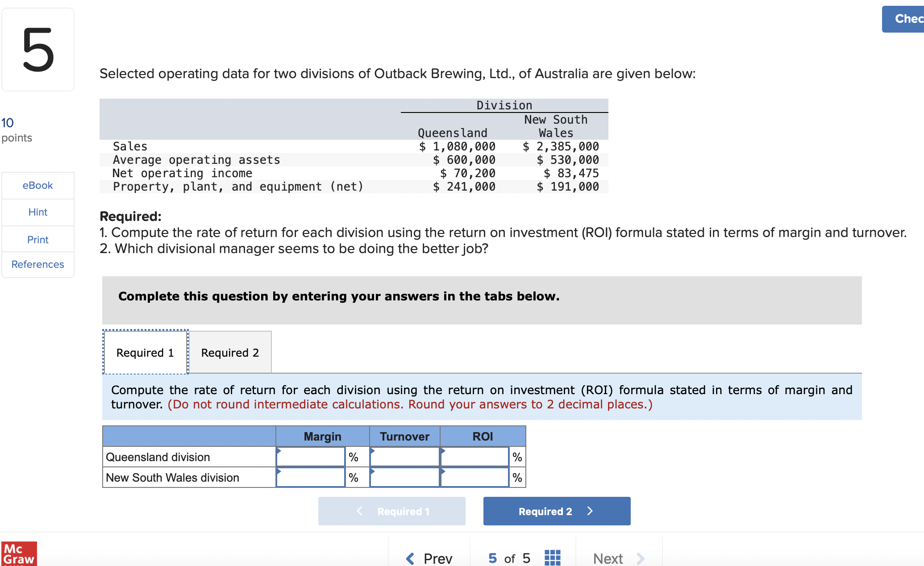Click the Queensland division Turnover input field

tap(404, 456)
